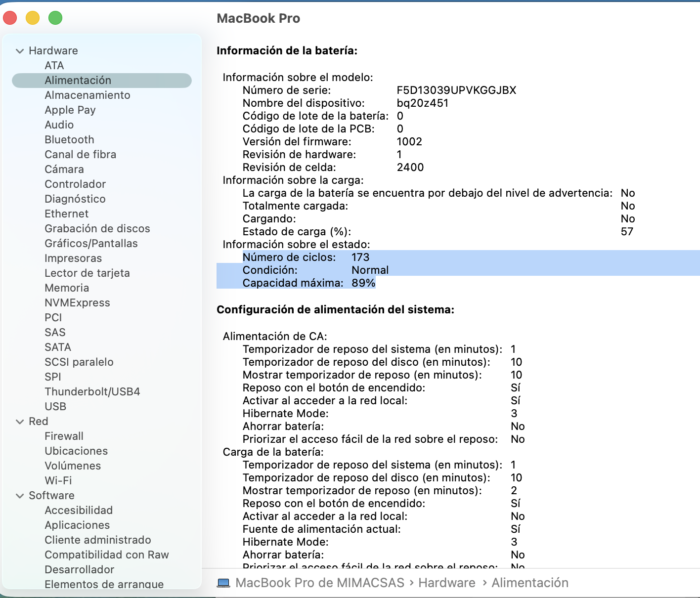
Task: Maximize the window with the green button
Action: tap(55, 18)
